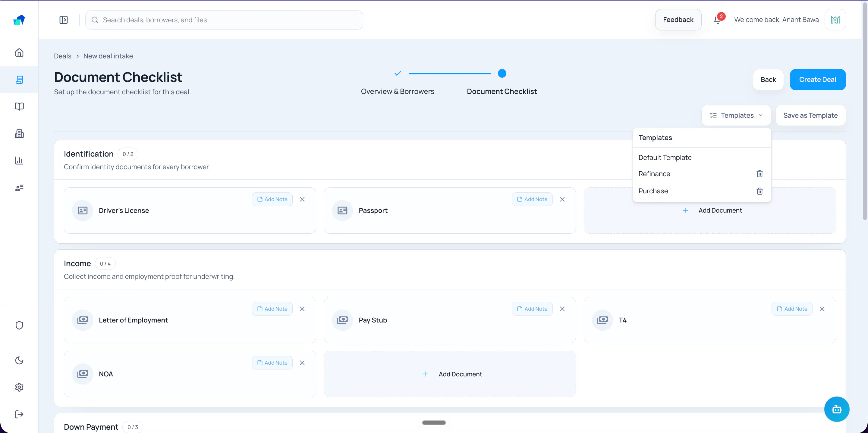Select the Default Template option
Image resolution: width=868 pixels, height=433 pixels.
click(702, 157)
